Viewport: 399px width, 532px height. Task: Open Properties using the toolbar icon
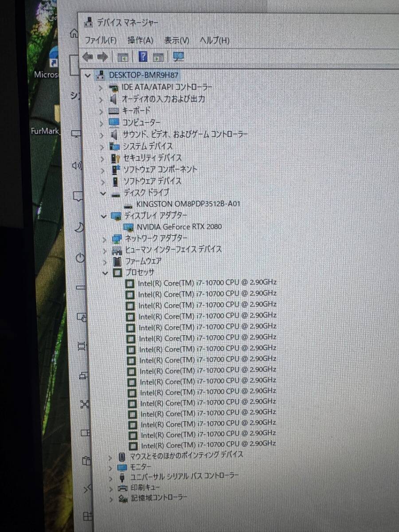(x=123, y=56)
